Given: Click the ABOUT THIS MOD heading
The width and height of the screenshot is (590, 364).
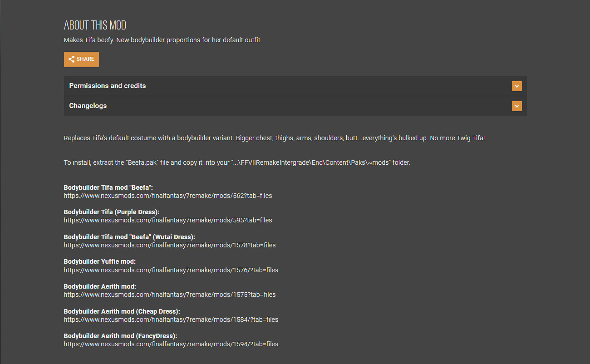Looking at the screenshot, I should pyautogui.click(x=95, y=25).
